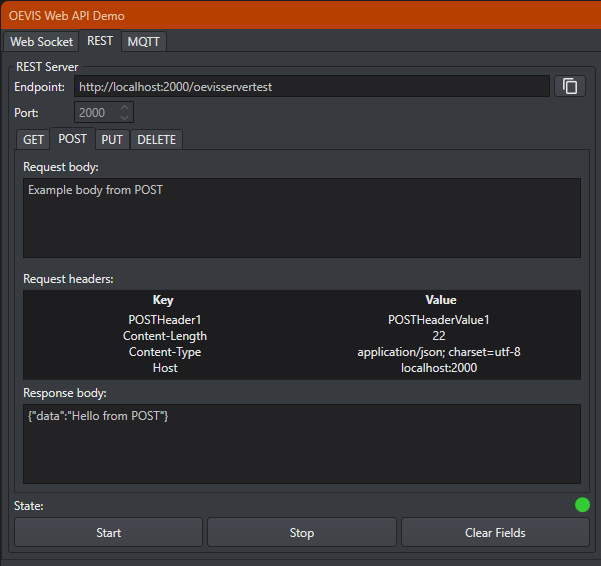Select the application/json; charset=utf-8 cell
This screenshot has width=601, height=566.
pyautogui.click(x=439, y=352)
